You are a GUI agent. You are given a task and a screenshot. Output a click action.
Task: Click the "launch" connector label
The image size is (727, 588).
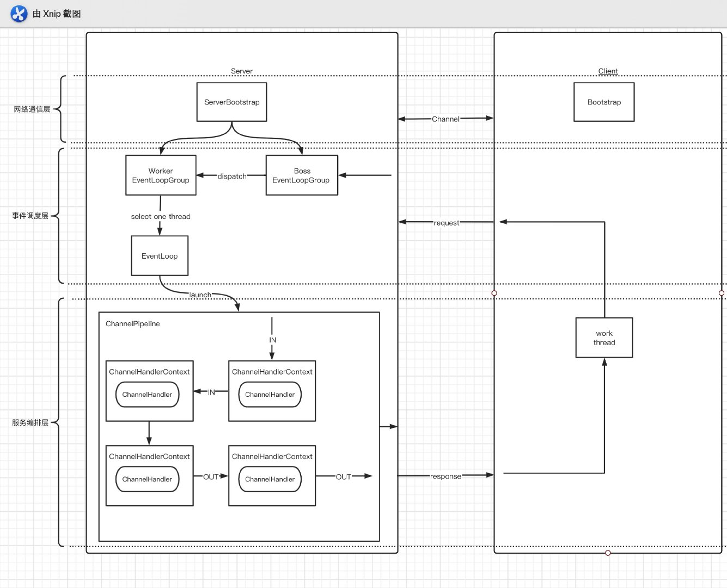pyautogui.click(x=200, y=295)
